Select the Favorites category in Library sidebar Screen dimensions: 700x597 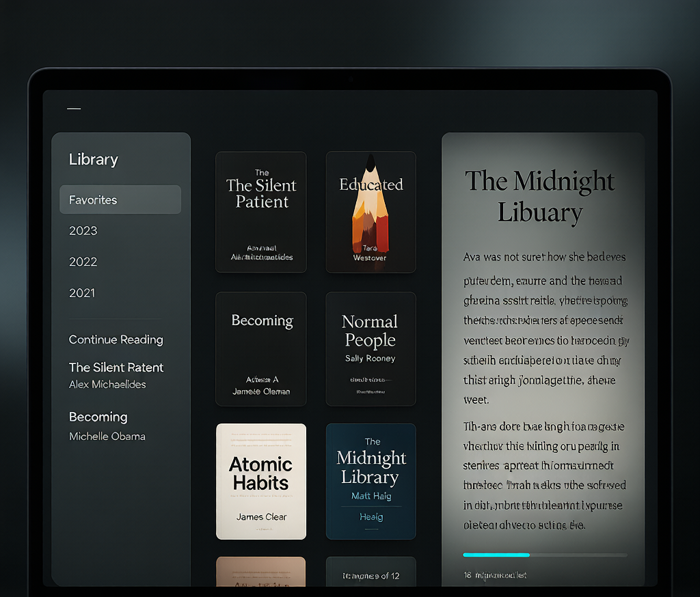[x=120, y=199]
